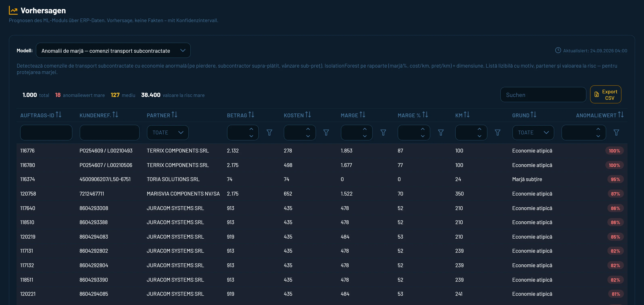The width and height of the screenshot is (644, 305).
Task: Sort by PARTNER column arrows
Action: point(174,115)
